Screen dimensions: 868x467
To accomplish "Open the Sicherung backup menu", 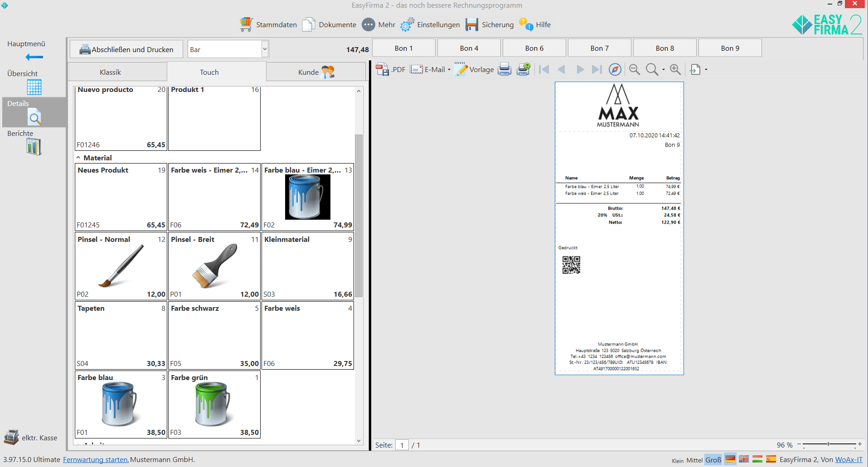I will click(x=490, y=24).
